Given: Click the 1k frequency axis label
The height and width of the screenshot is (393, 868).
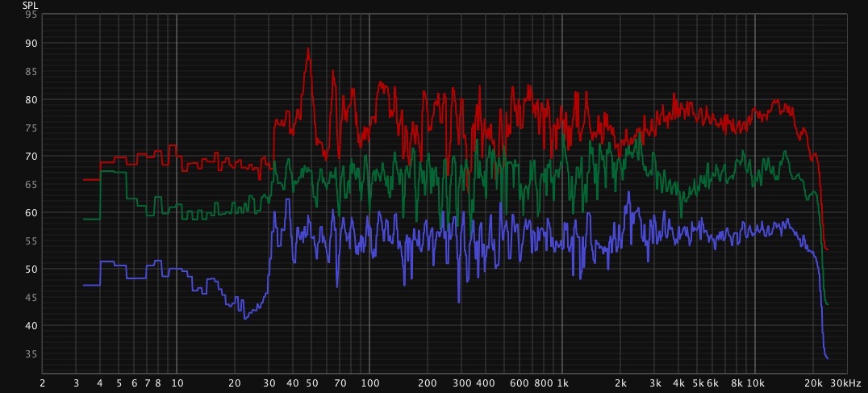Looking at the screenshot, I should coord(562,383).
